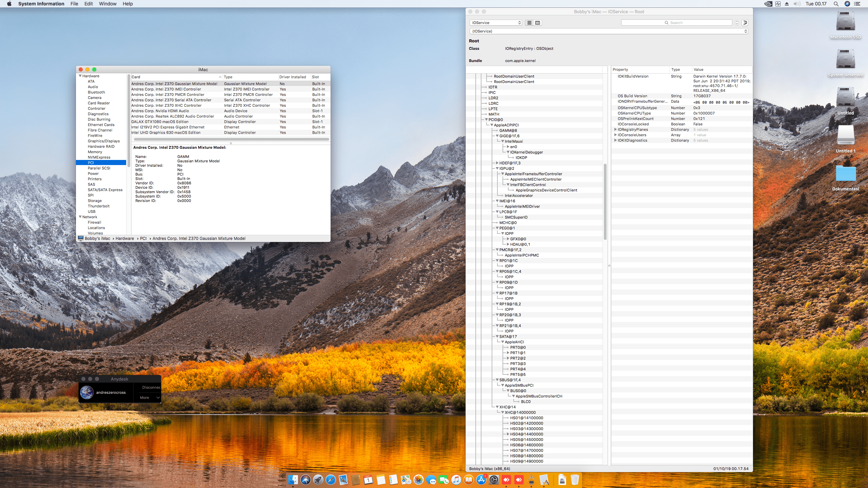Open Safari from the Dock

click(x=331, y=480)
